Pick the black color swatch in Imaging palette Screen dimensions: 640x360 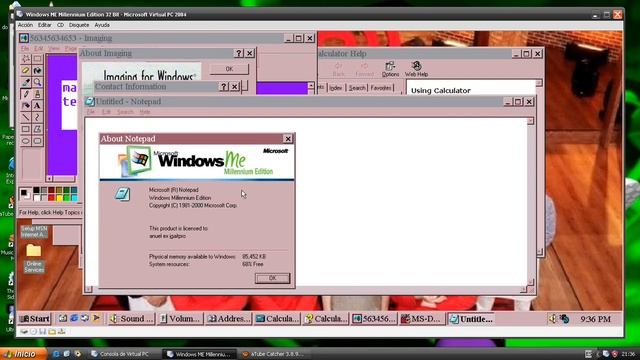(36, 190)
